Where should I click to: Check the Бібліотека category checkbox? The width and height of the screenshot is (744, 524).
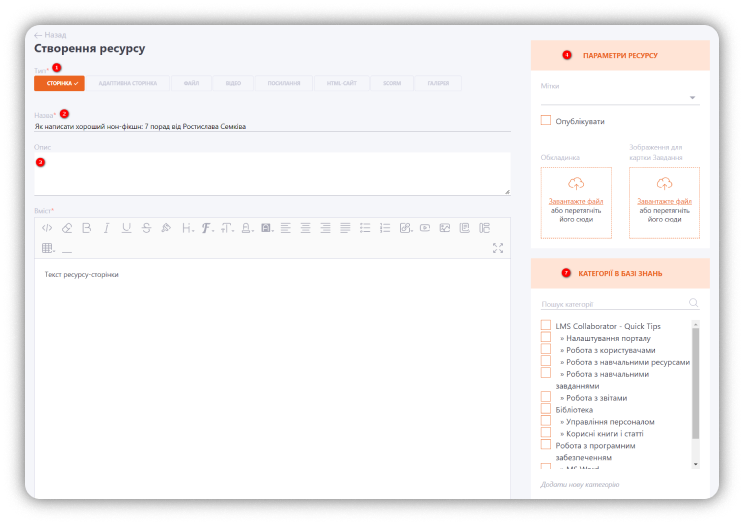(x=546, y=408)
